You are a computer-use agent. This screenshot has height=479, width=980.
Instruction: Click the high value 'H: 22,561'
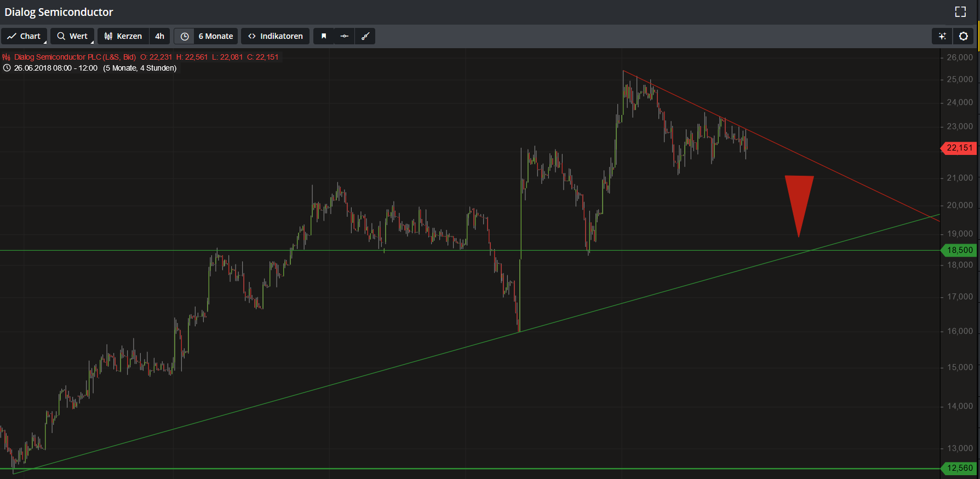click(192, 57)
